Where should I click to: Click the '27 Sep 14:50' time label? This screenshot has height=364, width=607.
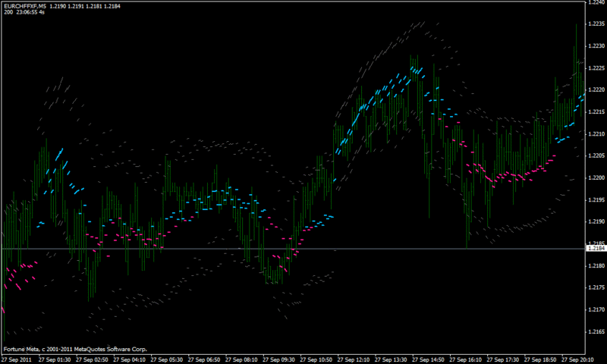[428, 359]
